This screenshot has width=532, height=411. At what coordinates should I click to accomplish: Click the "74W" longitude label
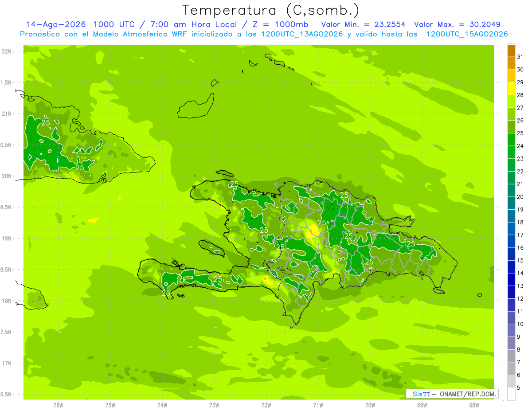[x=162, y=405]
